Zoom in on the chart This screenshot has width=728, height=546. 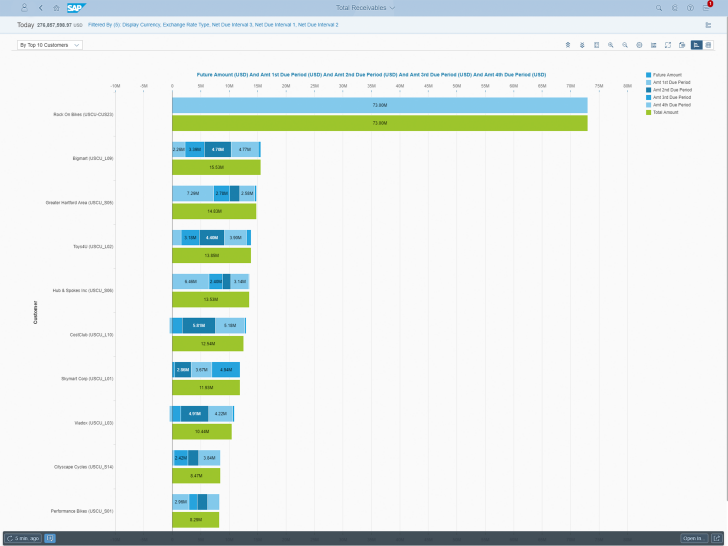point(611,45)
